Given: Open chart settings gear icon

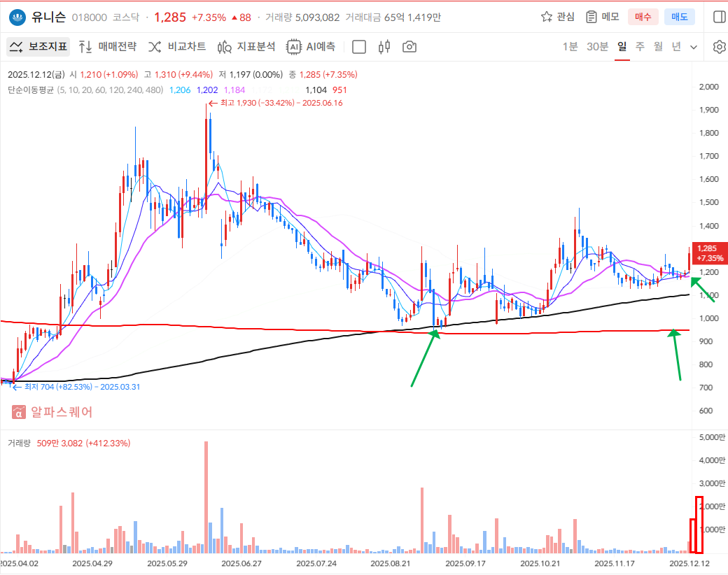Looking at the screenshot, I should 719,47.
